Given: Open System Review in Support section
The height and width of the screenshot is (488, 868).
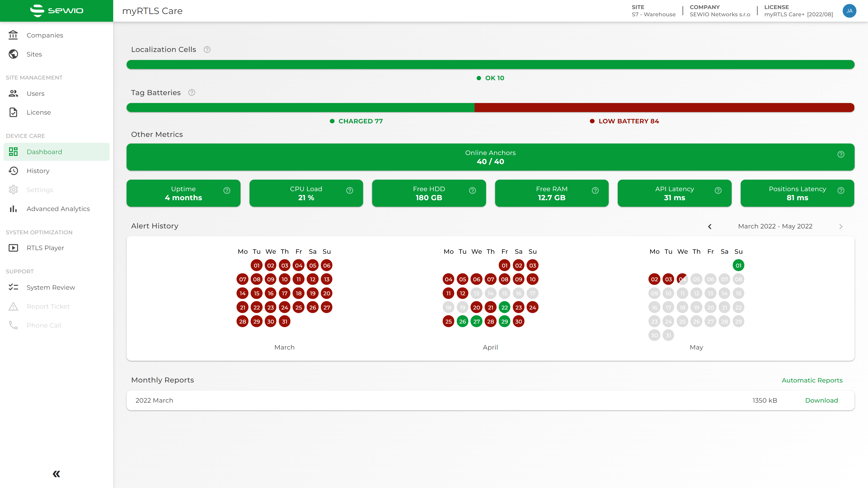Looking at the screenshot, I should [x=51, y=287].
